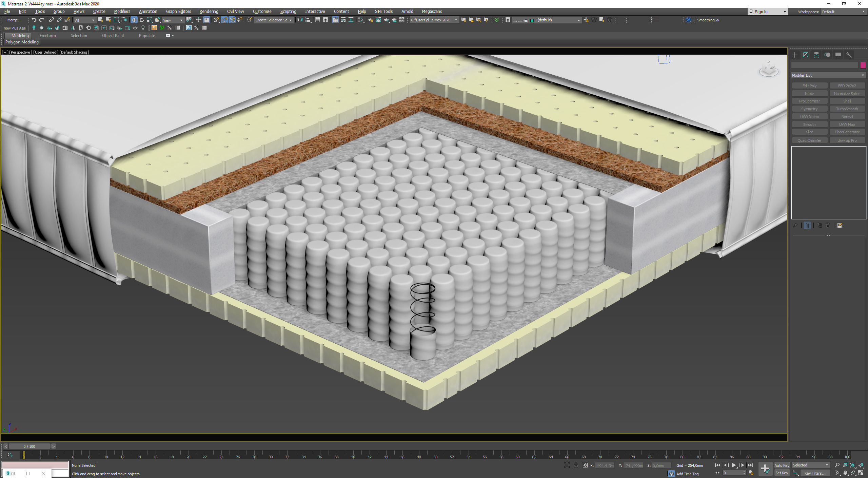This screenshot has height=478, width=868.
Task: Click the Key Filters button
Action: coord(815,473)
